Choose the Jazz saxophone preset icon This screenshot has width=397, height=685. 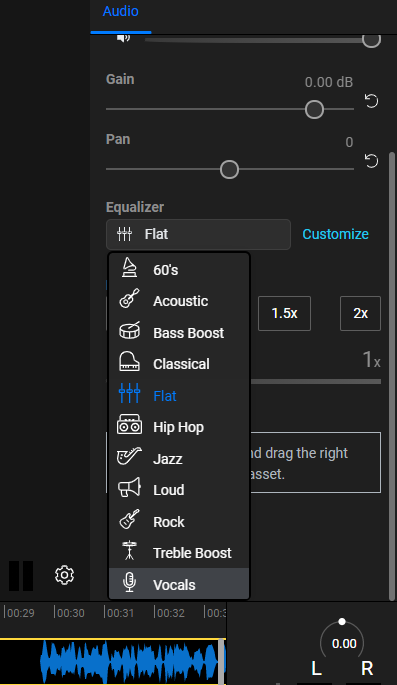[x=129, y=456]
